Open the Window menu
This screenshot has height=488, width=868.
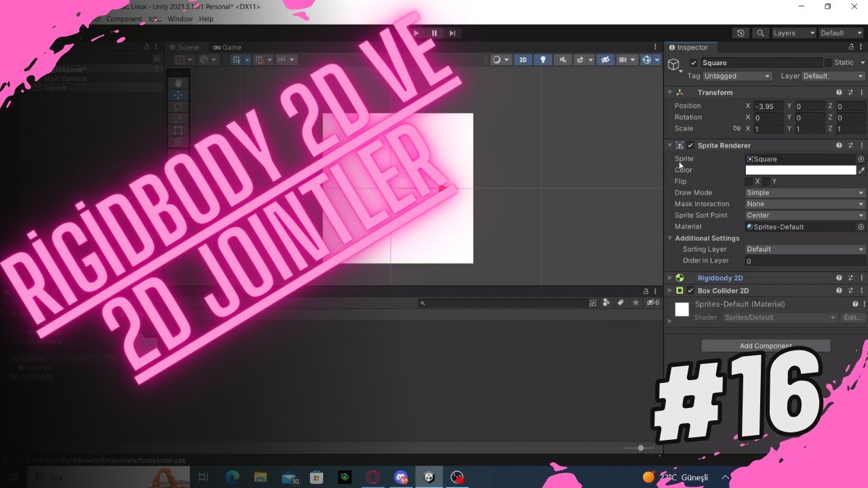click(x=180, y=19)
